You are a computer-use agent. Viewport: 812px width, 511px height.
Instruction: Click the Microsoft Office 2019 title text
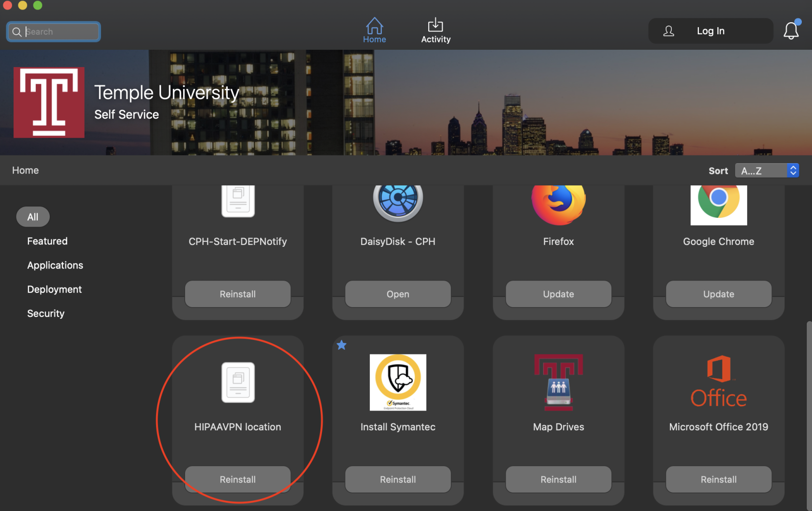pos(719,427)
